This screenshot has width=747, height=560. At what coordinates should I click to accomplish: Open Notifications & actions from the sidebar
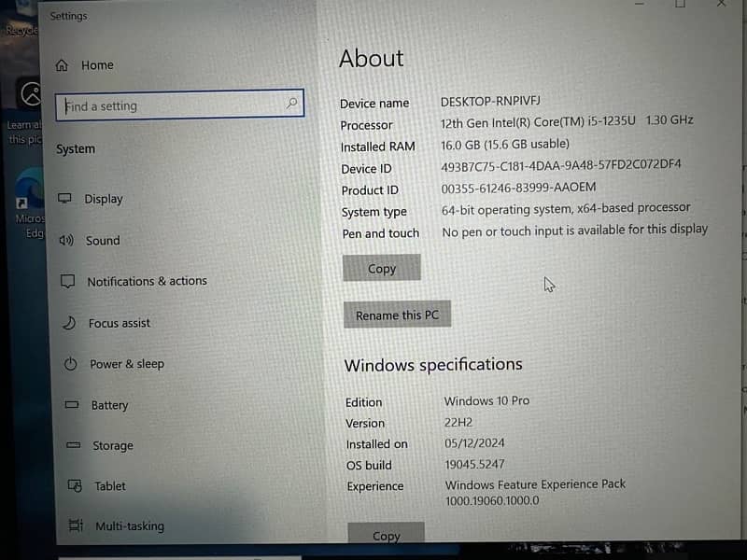[147, 281]
